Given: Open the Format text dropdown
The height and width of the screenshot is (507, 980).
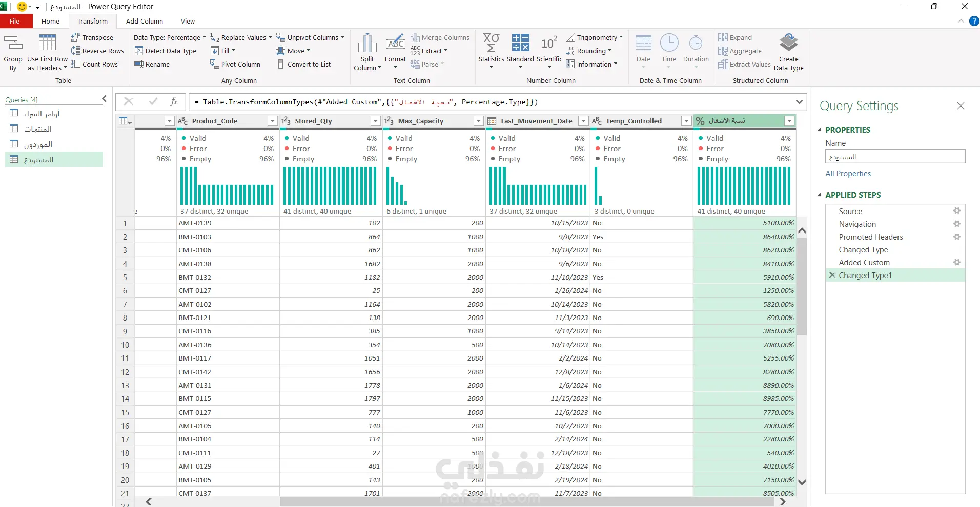Looking at the screenshot, I should pyautogui.click(x=395, y=51).
